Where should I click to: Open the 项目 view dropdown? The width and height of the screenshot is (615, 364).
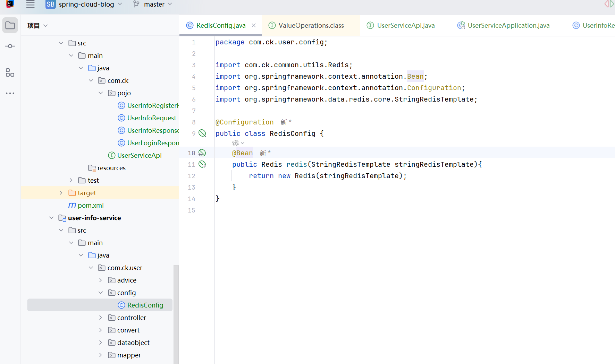tap(37, 26)
